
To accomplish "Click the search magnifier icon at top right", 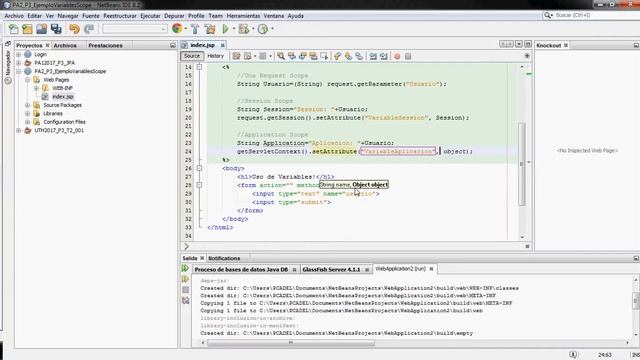I will [547, 15].
